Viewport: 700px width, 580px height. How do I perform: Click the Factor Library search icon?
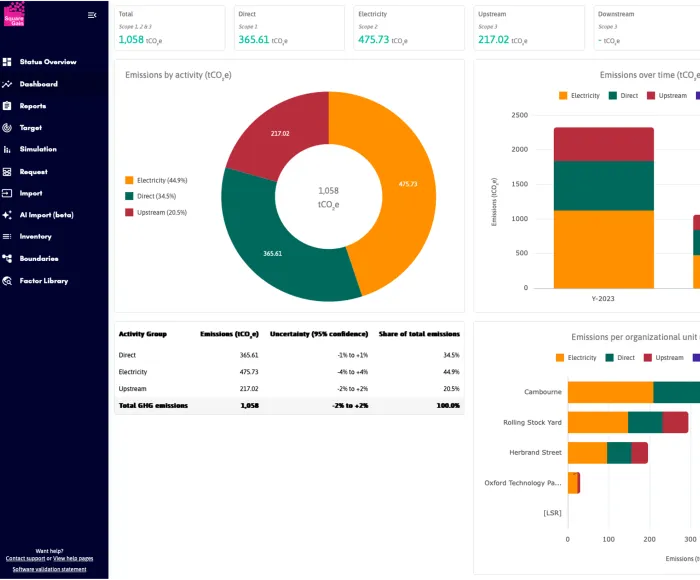[7, 281]
